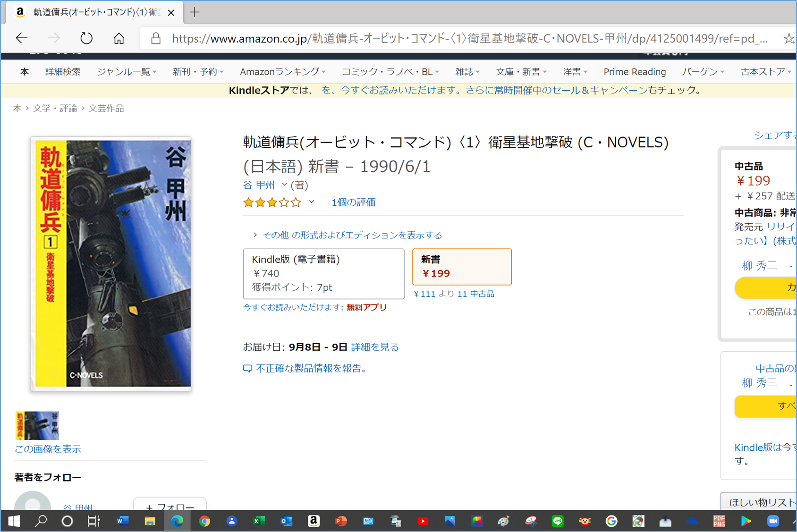The height and width of the screenshot is (532, 797).
Task: Click 詳細を見る delivery details link
Action: 375,347
